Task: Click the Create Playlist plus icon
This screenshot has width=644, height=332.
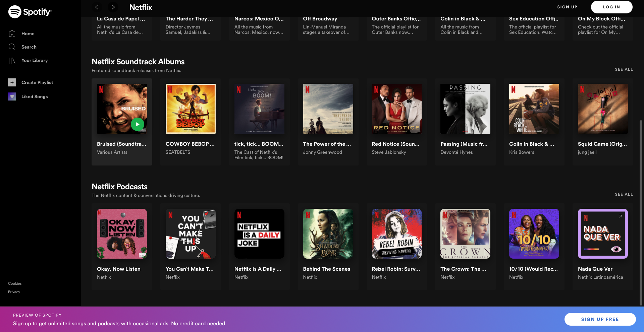Action: [x=12, y=82]
